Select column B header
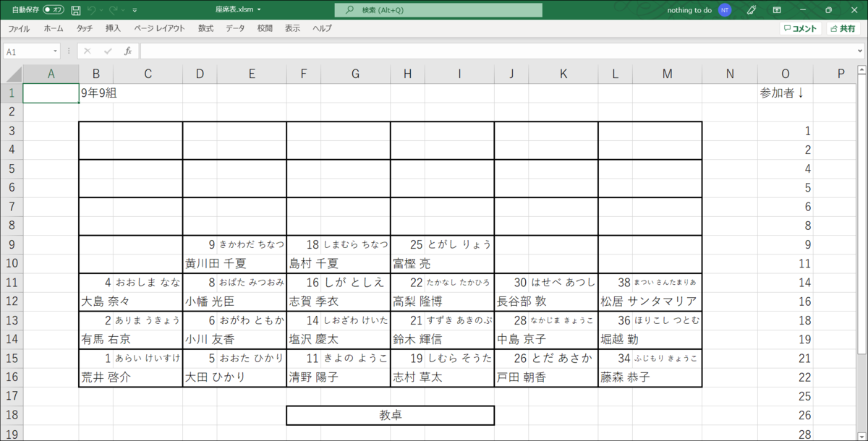868x441 pixels. pos(96,74)
